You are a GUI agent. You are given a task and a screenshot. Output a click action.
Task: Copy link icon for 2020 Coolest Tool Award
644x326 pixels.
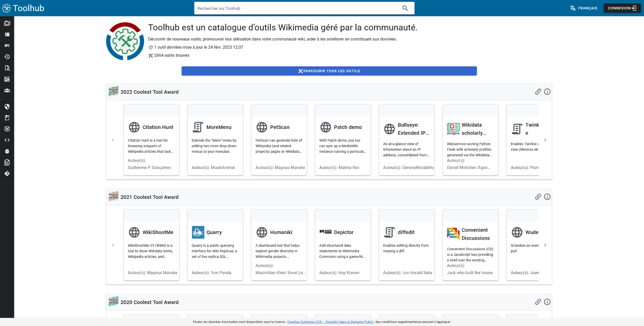538,302
